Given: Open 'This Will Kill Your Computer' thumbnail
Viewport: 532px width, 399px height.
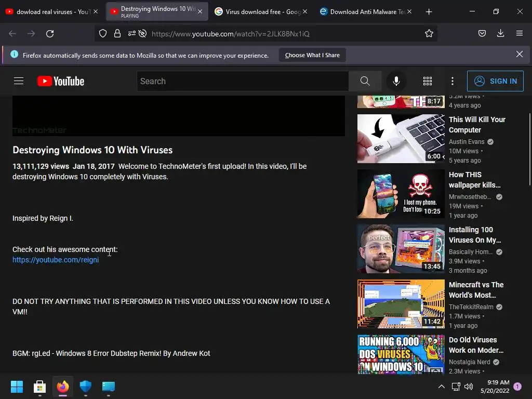Looking at the screenshot, I should pos(401,138).
